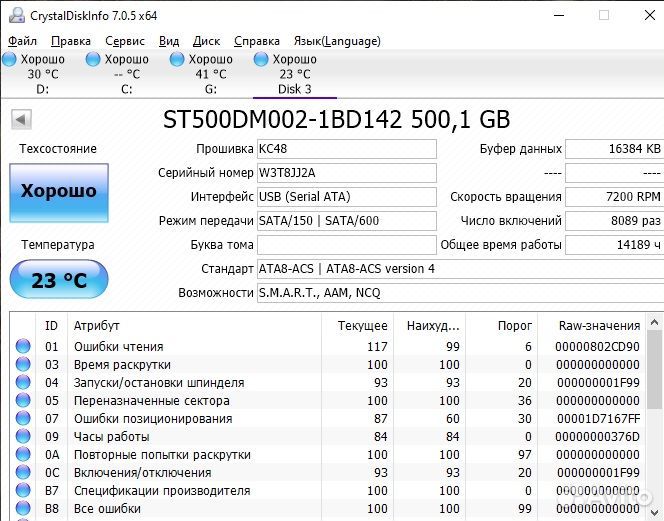Open the Правка menu
The height and width of the screenshot is (521, 664).
71,41
